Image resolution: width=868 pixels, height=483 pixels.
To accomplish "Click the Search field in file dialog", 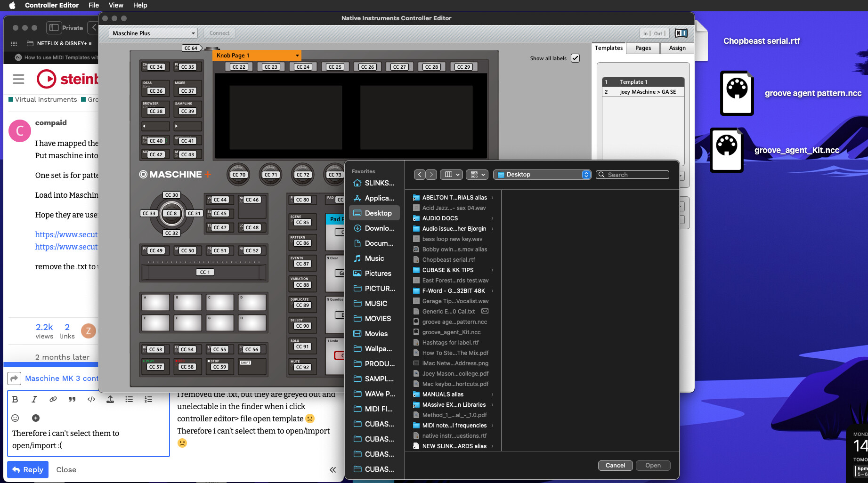I will click(633, 175).
